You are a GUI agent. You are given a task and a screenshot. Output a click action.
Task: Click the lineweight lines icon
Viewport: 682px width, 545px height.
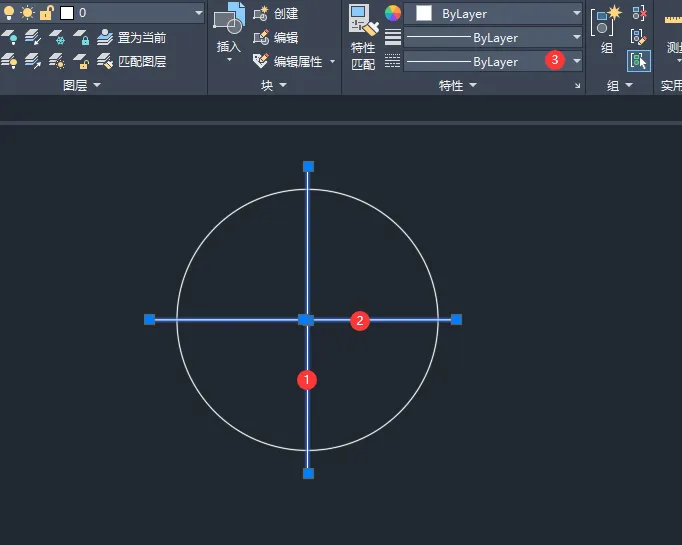click(393, 37)
